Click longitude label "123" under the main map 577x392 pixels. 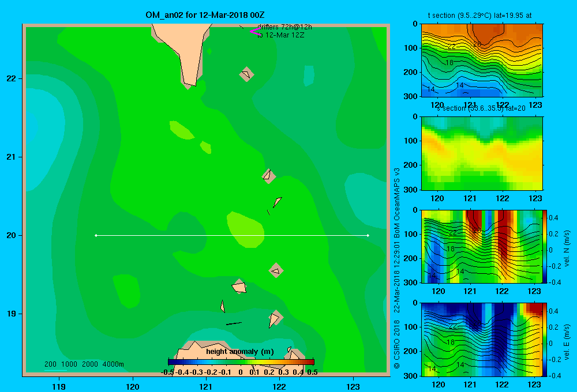click(x=353, y=386)
